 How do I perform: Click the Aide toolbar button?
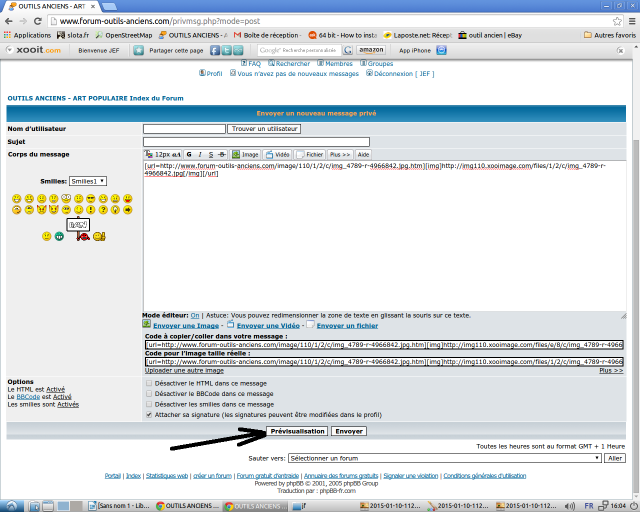tap(363, 155)
